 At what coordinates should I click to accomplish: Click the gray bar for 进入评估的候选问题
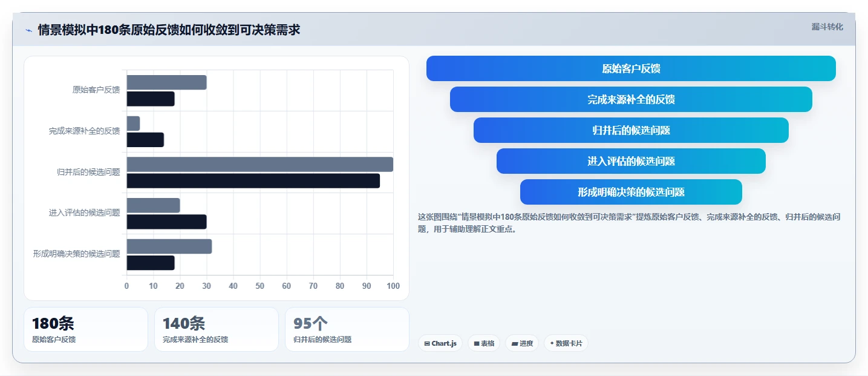point(154,205)
